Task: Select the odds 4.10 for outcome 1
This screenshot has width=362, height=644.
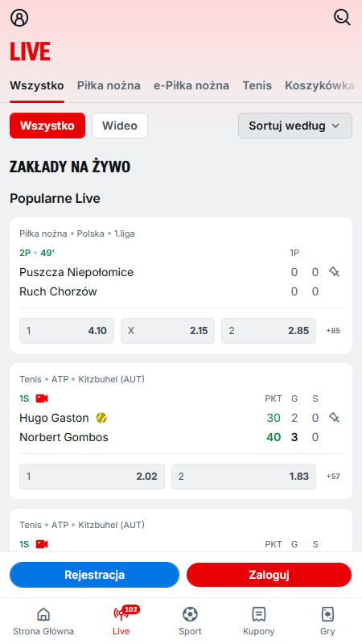Action: pos(67,331)
